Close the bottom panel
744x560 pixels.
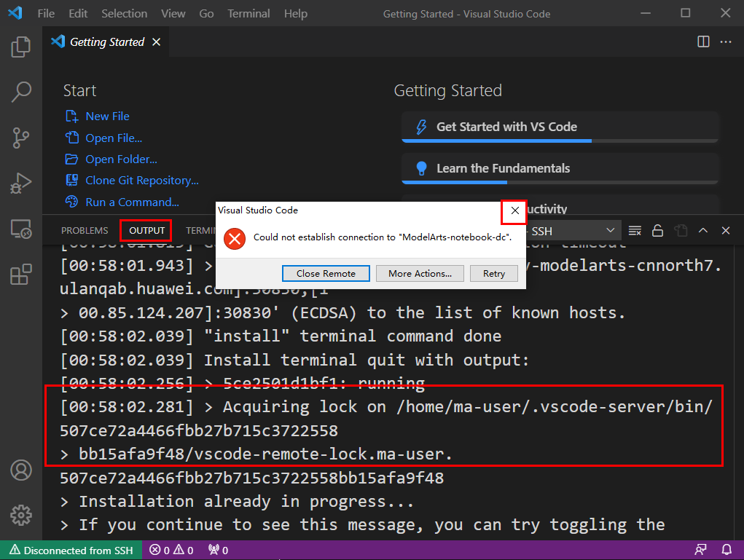tap(726, 230)
